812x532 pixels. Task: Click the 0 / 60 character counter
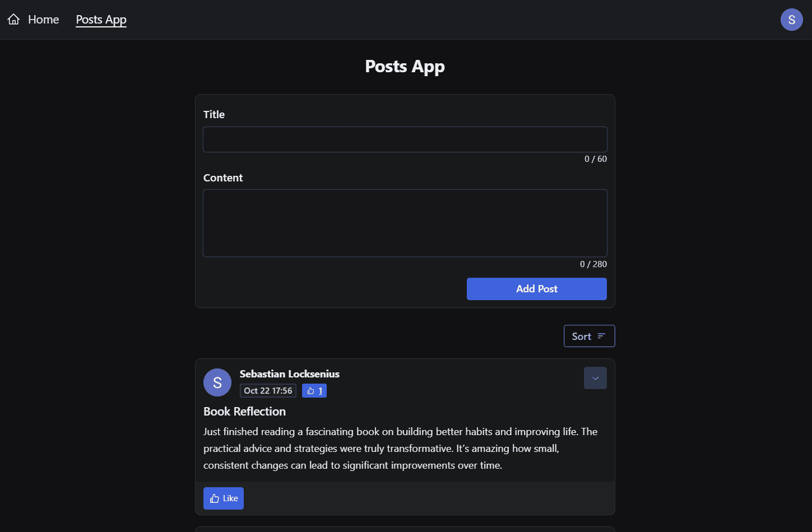[596, 158]
